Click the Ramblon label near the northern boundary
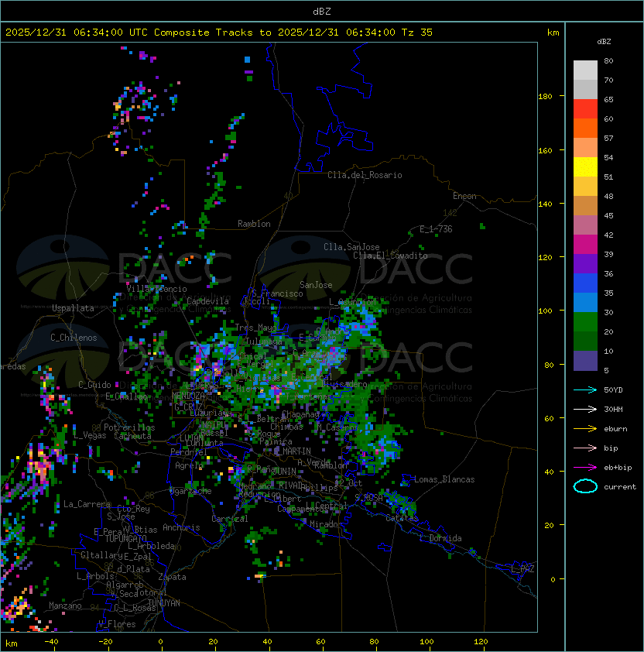The width and height of the screenshot is (644, 652). 254,224
